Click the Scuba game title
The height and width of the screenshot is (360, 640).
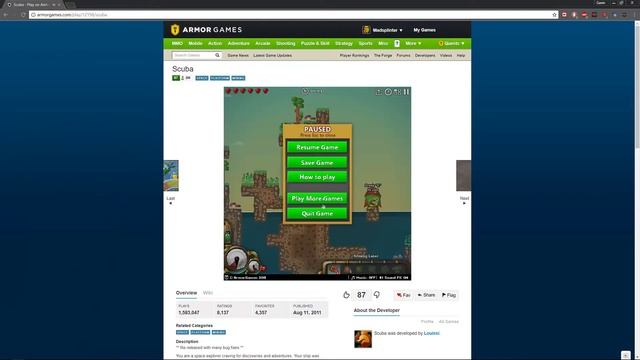point(182,69)
